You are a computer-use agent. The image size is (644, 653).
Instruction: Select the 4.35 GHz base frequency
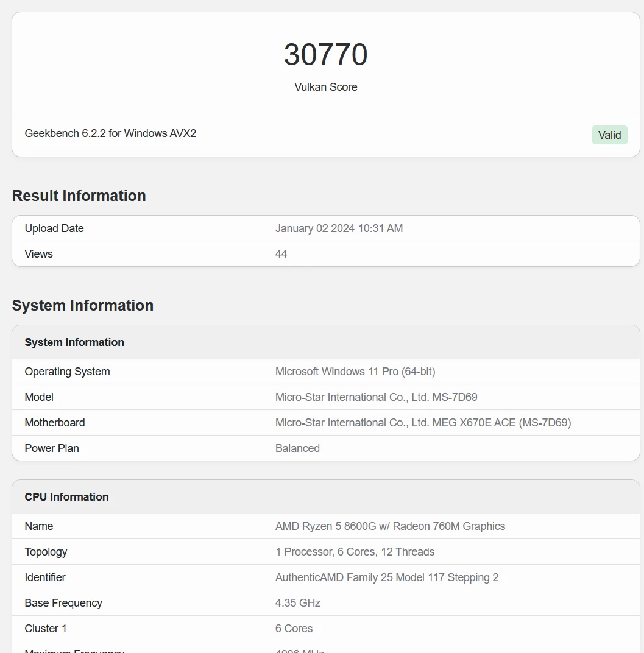click(x=298, y=602)
